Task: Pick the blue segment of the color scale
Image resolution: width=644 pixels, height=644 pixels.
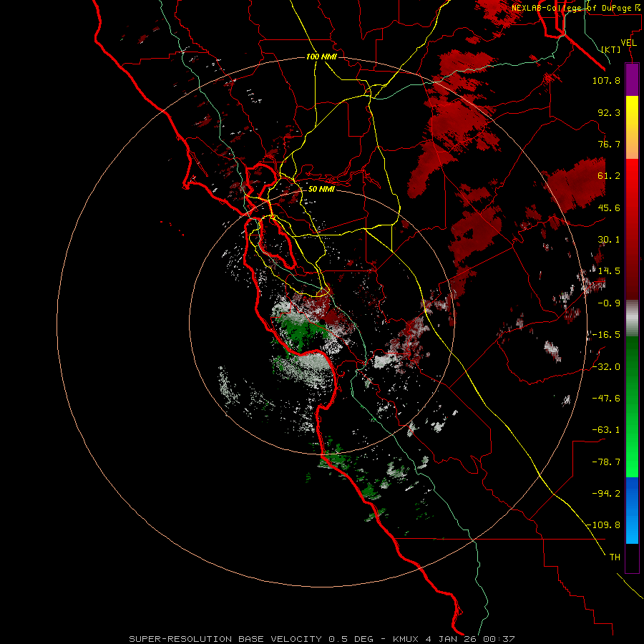Action: pos(632,510)
